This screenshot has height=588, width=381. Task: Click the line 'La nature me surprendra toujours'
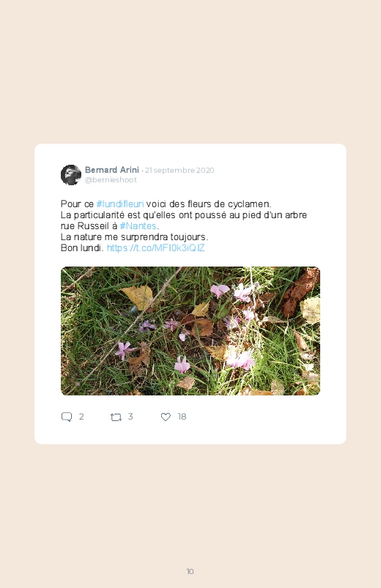pyautogui.click(x=134, y=237)
